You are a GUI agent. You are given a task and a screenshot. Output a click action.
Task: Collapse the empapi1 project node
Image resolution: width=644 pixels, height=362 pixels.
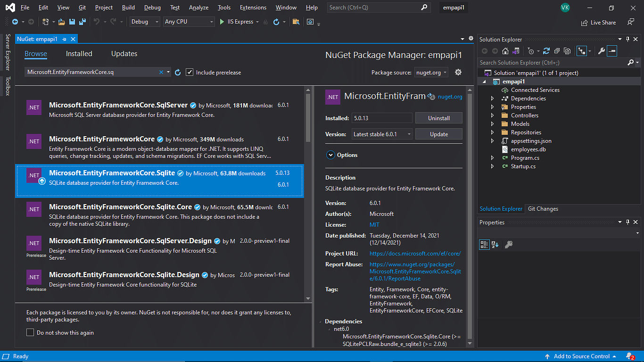pos(484,82)
